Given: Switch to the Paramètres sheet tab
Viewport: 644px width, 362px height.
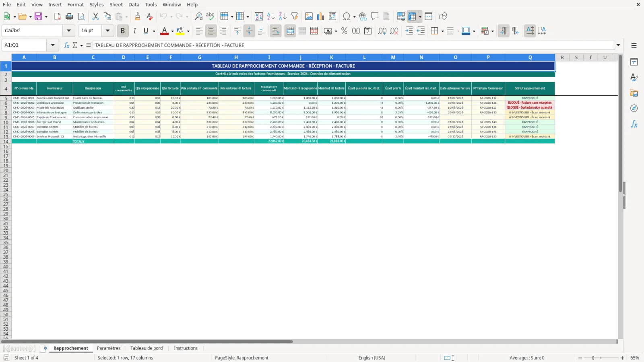Looking at the screenshot, I should pos(109,348).
